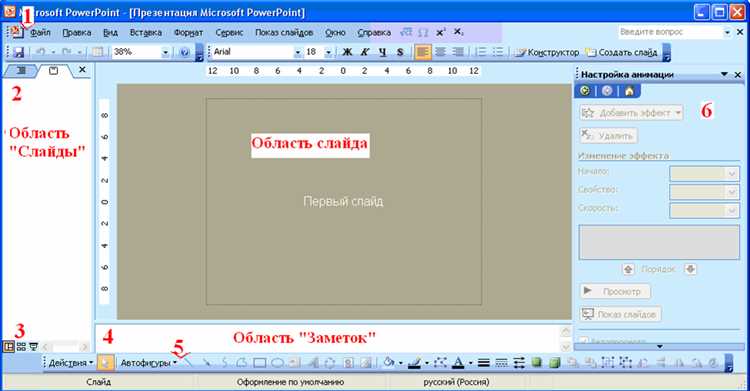
Task: Apply bold formatting with the Ж button
Action: (347, 52)
